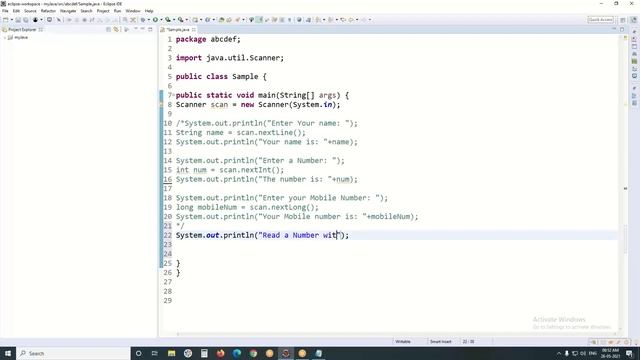Image resolution: width=640 pixels, height=360 pixels.
Task: Open the dropdown arrow next to External Tools
Action: click(187, 20)
